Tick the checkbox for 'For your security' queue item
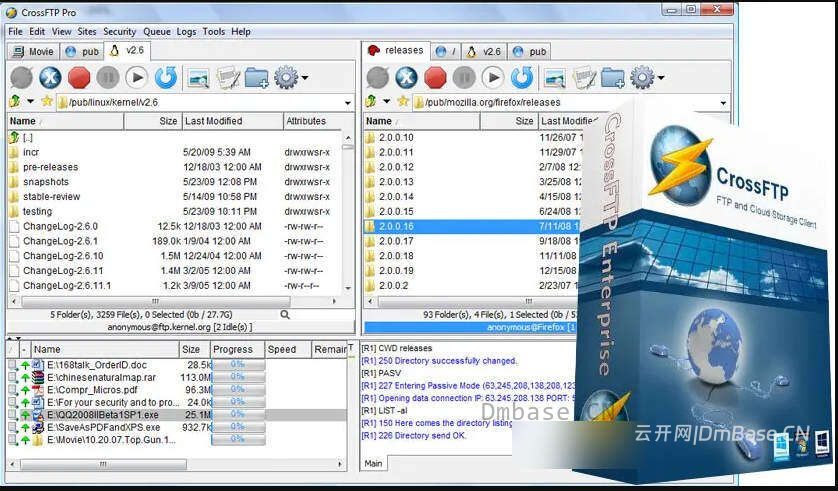The height and width of the screenshot is (491, 838). pyautogui.click(x=12, y=402)
